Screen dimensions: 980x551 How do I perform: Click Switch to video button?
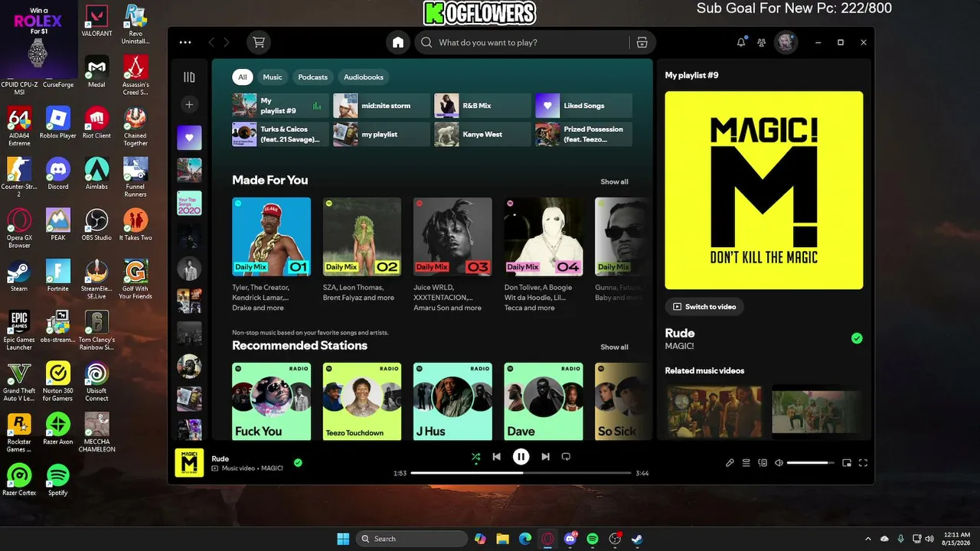(704, 307)
